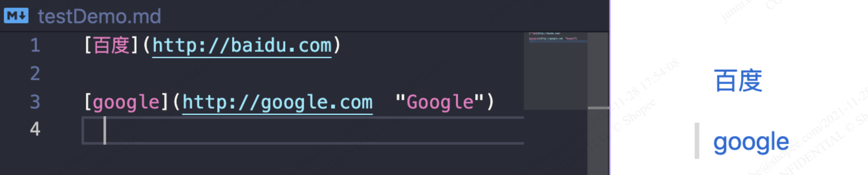Click the "Google" title string text
This screenshot has width=868, height=175.
click(440, 102)
